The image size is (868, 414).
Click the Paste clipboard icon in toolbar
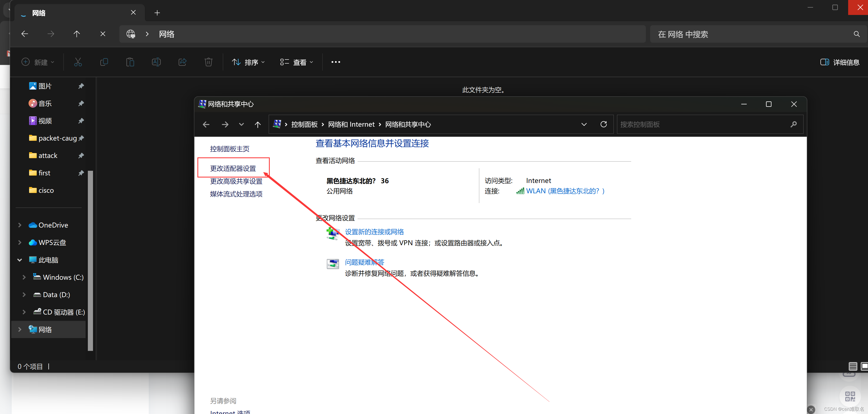[130, 62]
